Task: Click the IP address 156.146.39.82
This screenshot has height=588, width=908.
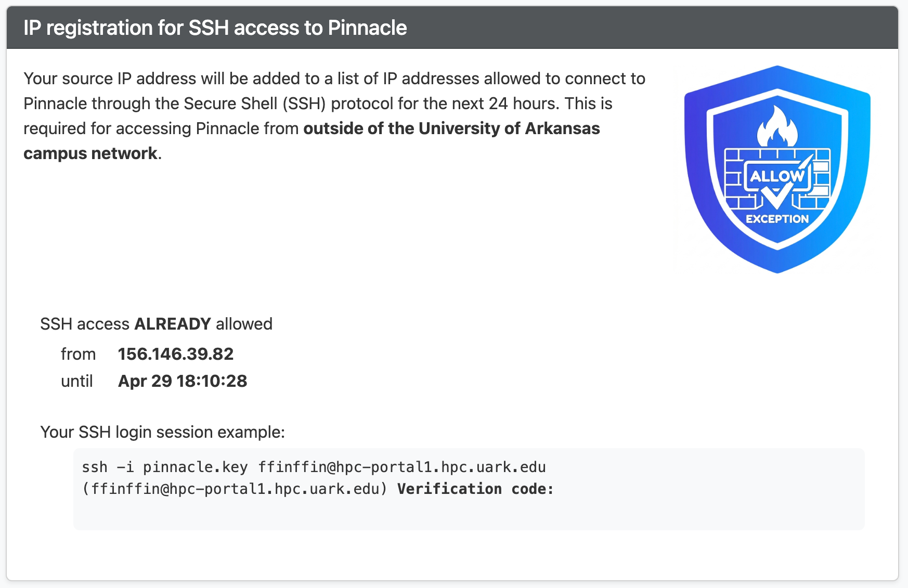Action: [x=175, y=354]
